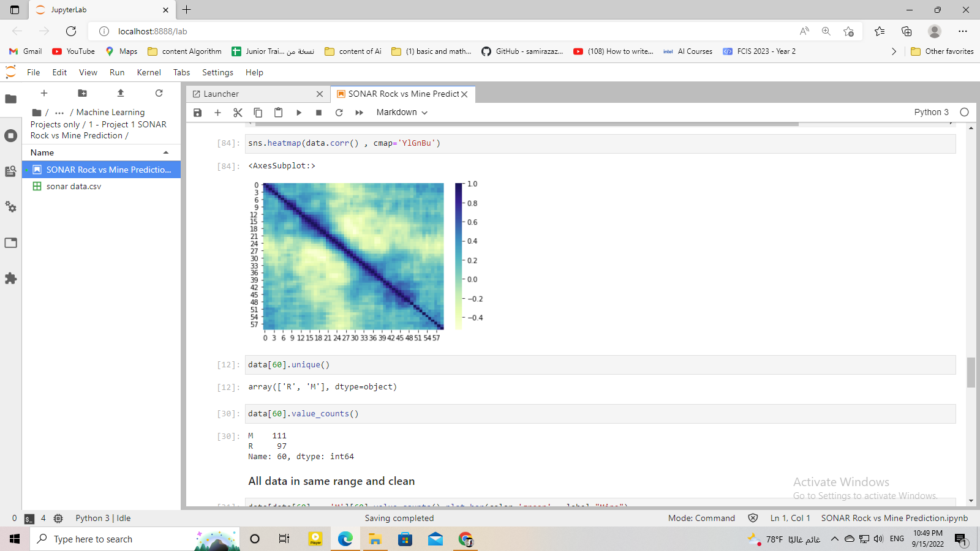The width and height of the screenshot is (980, 551).
Task: Open the cell type dropdown showing Markdown
Action: [x=400, y=112]
